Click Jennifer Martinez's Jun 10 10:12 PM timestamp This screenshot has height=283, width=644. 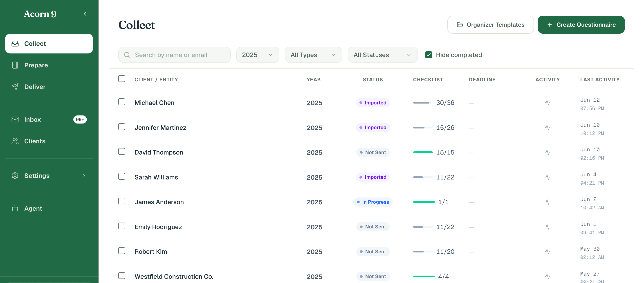(x=592, y=129)
